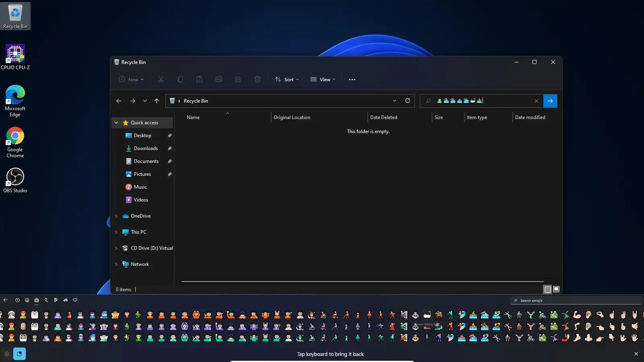The width and height of the screenshot is (644, 362).
Task: Click the Cut scissors icon in the toolbar
Action: (x=161, y=79)
